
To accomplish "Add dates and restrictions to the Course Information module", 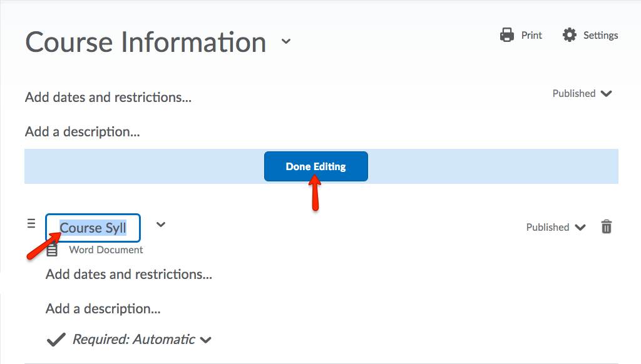I will coord(108,98).
